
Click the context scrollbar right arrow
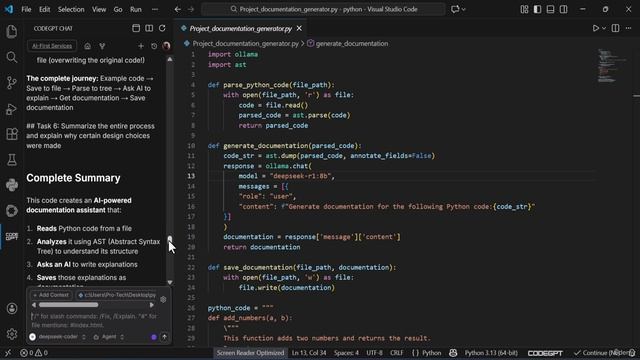point(152,305)
